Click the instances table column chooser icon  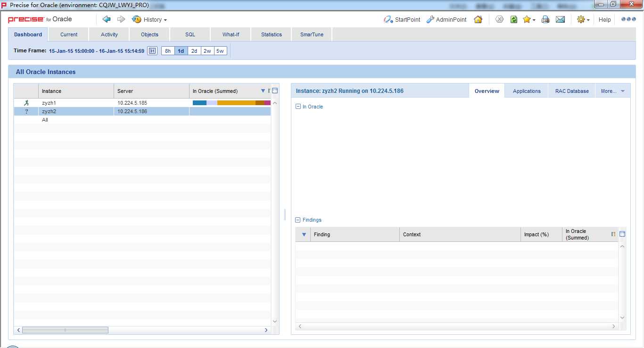point(275,91)
